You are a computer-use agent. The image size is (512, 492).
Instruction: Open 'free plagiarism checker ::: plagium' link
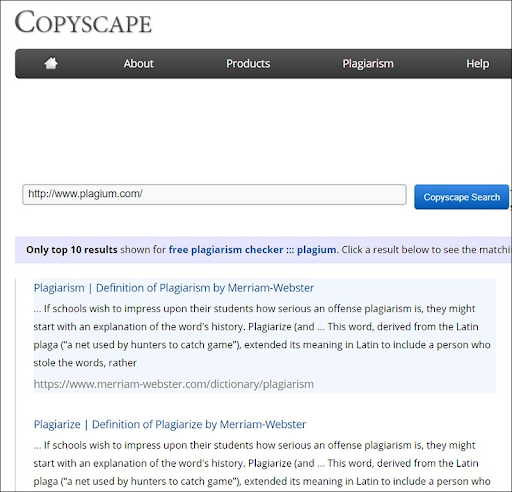tap(252, 250)
